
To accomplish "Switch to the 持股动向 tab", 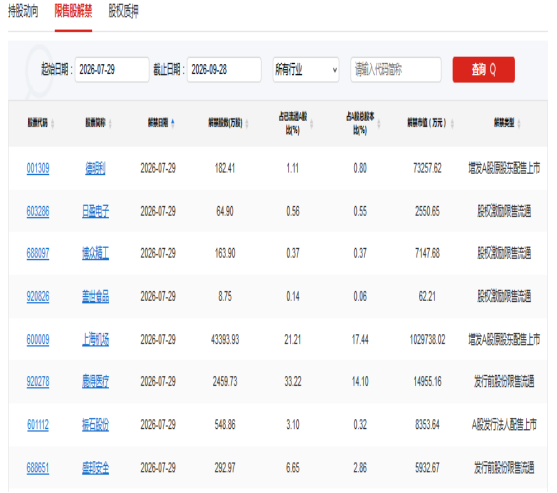I will click(x=23, y=11).
